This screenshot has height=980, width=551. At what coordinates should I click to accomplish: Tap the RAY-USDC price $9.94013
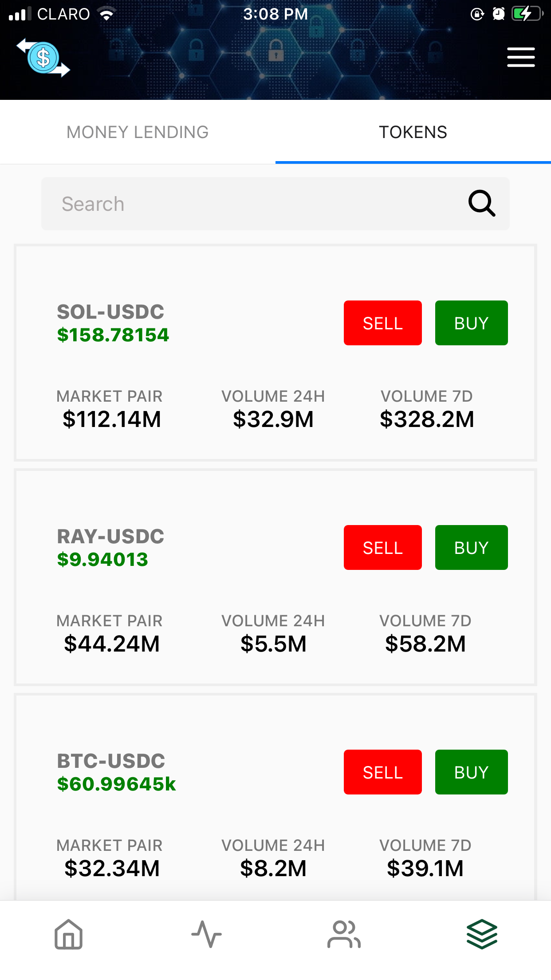(x=102, y=559)
